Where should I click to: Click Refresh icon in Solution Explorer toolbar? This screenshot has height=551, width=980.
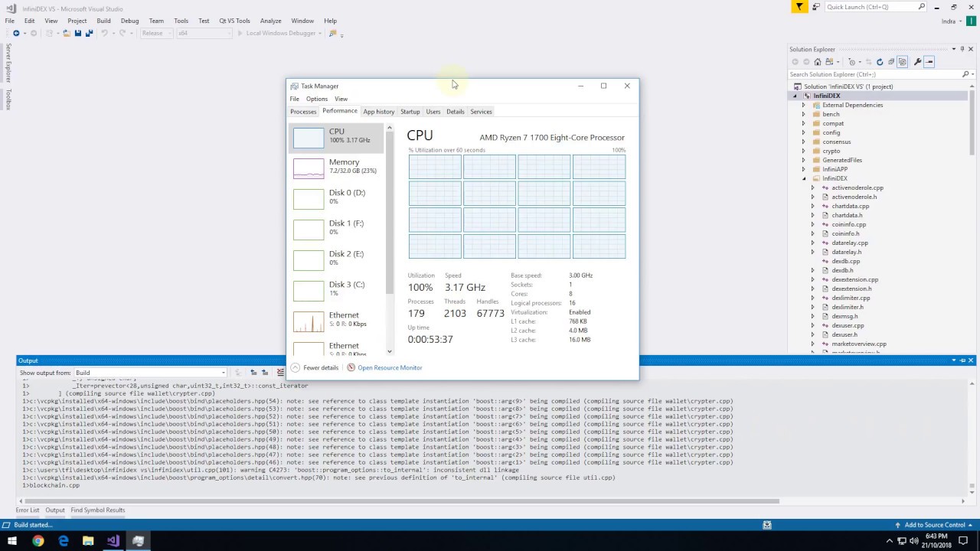880,62
